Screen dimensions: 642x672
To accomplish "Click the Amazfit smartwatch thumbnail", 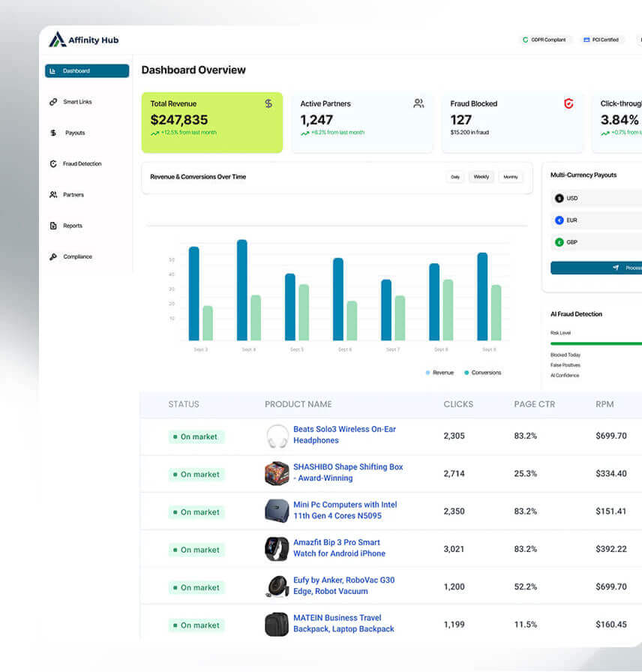I will click(x=277, y=548).
